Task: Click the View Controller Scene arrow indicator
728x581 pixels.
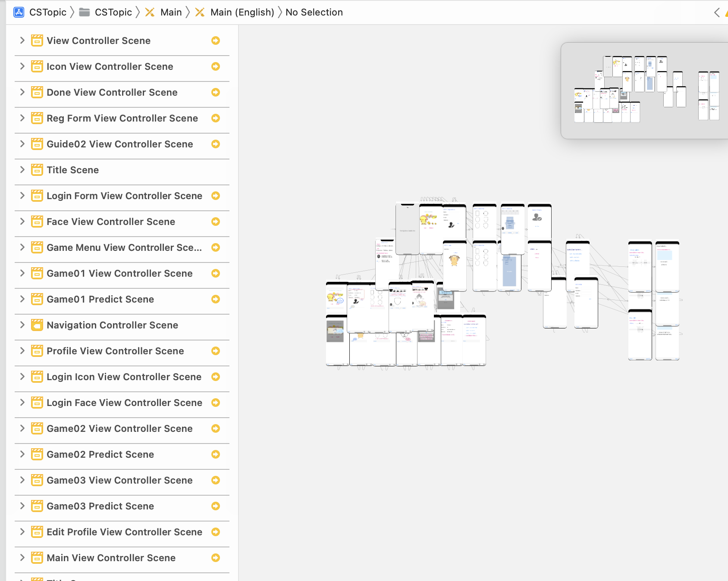Action: (216, 41)
